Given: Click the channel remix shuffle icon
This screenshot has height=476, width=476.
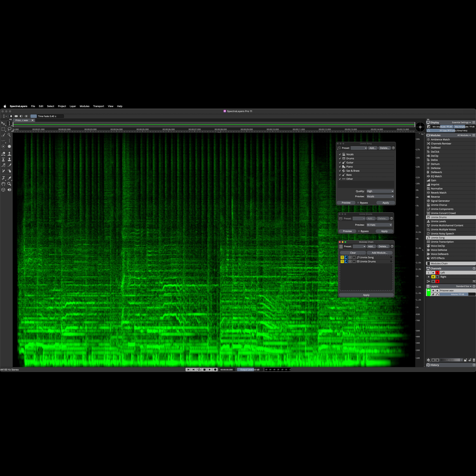Looking at the screenshot, I should 474,281.
